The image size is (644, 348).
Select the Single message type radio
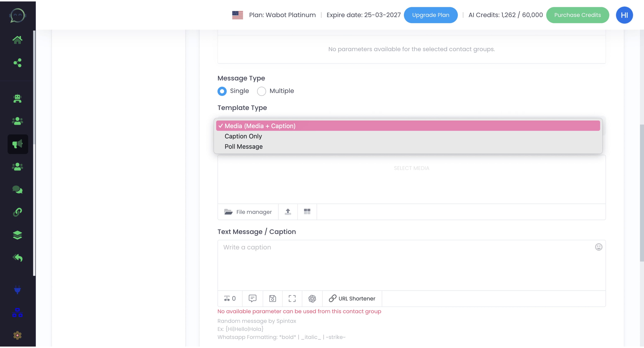(x=222, y=91)
